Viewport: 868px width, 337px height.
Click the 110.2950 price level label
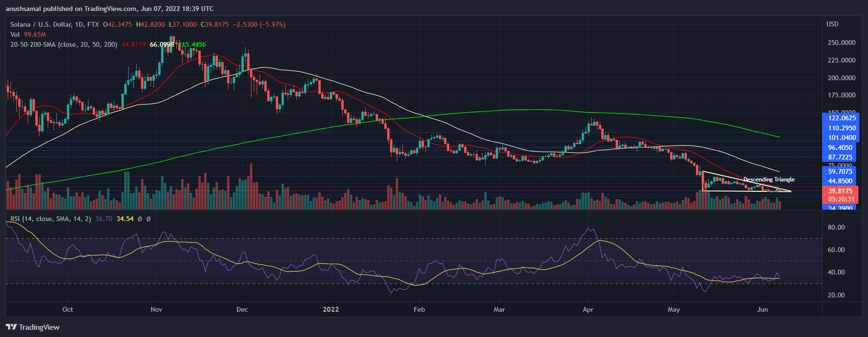(841, 128)
